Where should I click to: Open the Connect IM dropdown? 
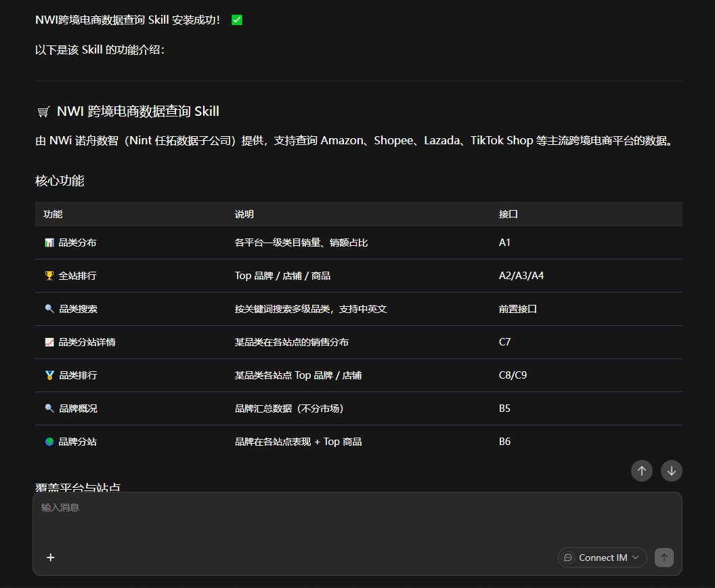pos(603,558)
